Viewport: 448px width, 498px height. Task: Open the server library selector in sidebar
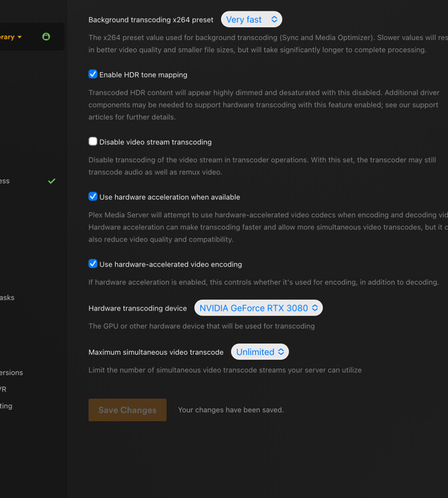(8, 37)
